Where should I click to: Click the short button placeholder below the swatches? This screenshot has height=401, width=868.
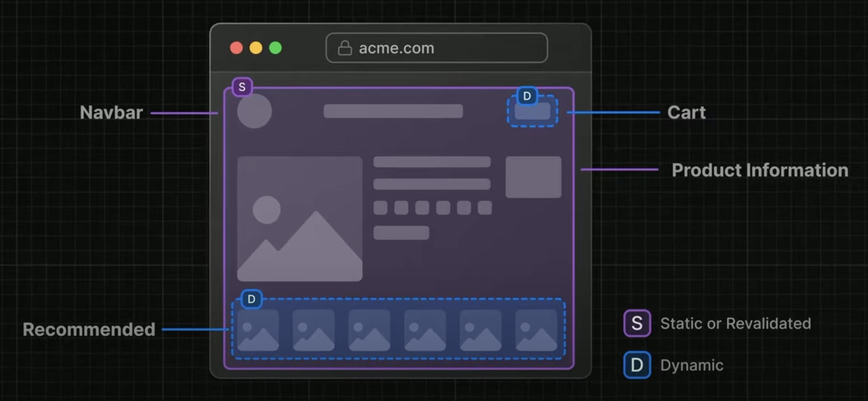[401, 233]
